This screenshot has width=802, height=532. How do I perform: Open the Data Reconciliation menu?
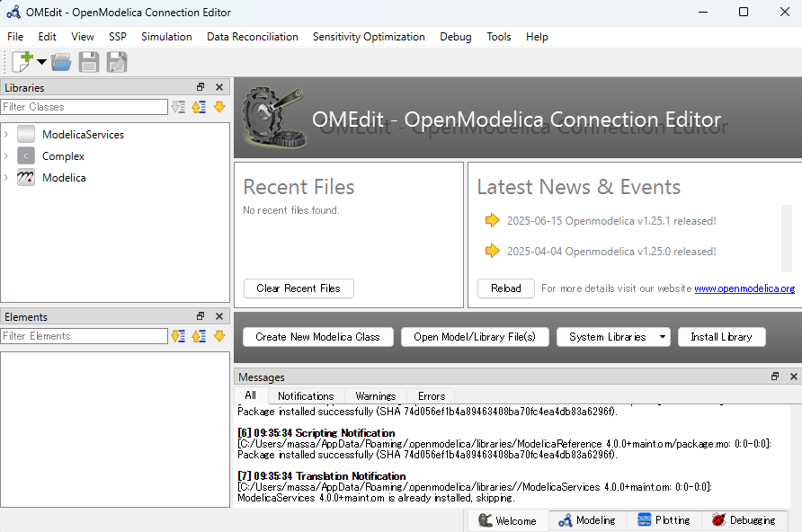click(252, 37)
